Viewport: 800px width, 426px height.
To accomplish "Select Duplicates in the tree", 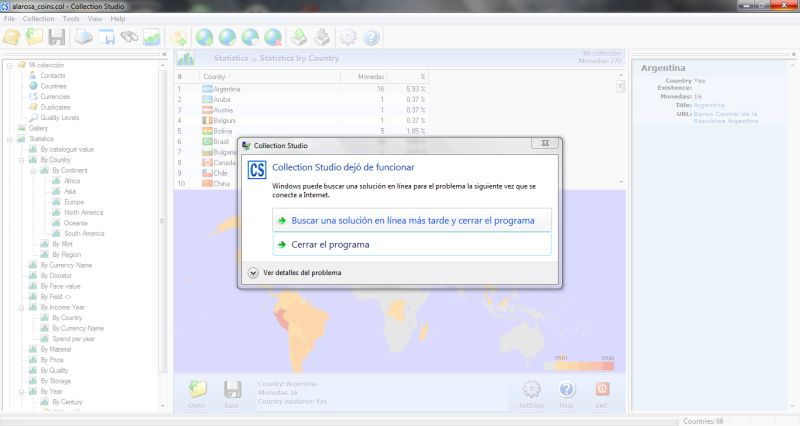I will (x=55, y=107).
